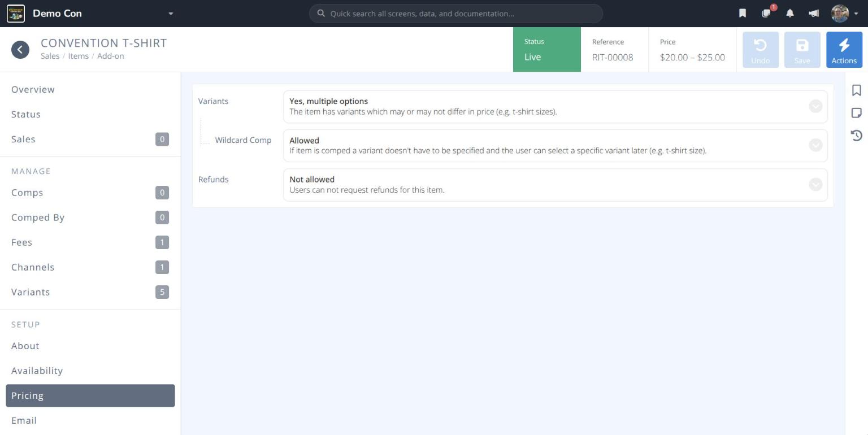Click the Undo button

tap(761, 50)
